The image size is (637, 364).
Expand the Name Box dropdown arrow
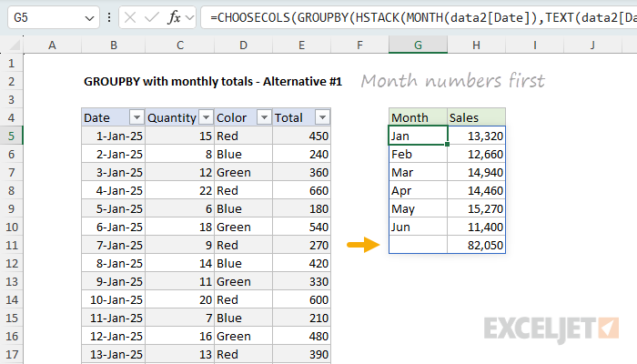[89, 18]
